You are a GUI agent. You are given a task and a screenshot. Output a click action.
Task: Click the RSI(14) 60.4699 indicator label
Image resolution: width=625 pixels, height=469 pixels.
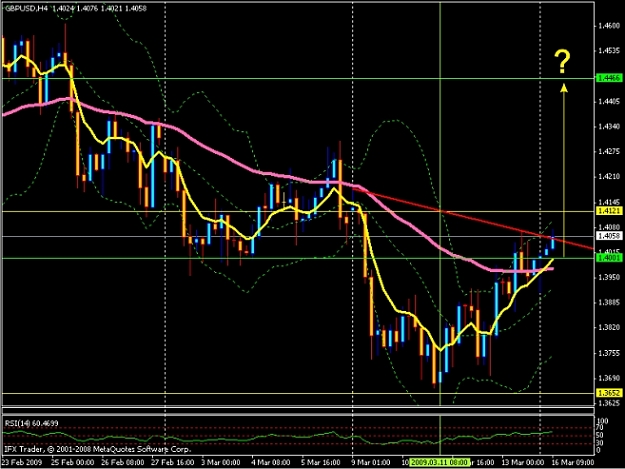(31, 423)
